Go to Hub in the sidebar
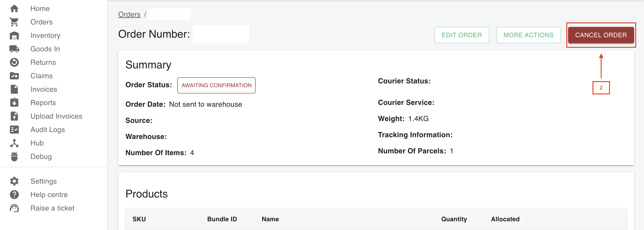Image resolution: width=644 pixels, height=230 pixels. [37, 143]
